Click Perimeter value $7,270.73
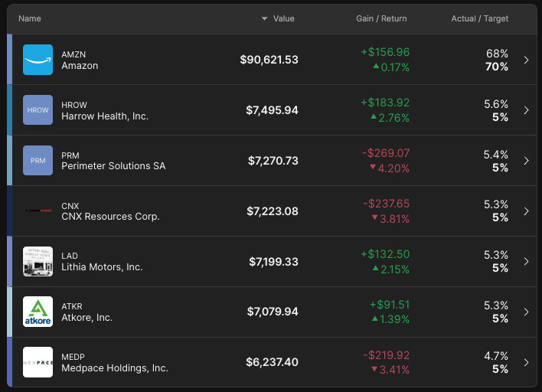The height and width of the screenshot is (392, 542). [x=273, y=161]
